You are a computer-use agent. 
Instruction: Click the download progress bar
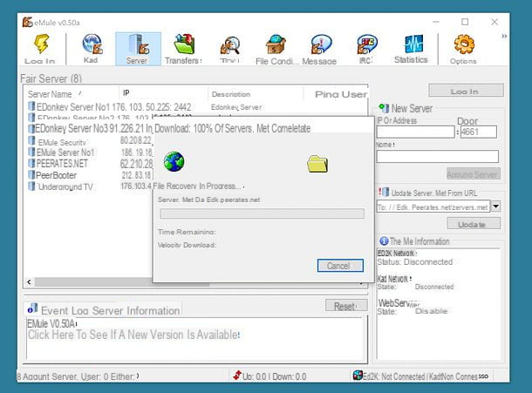pos(262,213)
